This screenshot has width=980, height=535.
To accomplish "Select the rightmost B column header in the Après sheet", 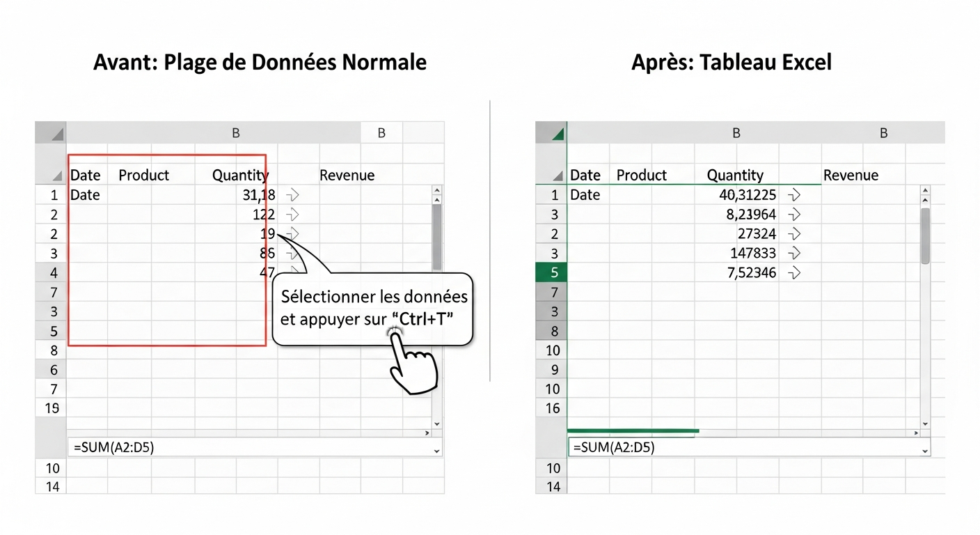I will click(x=883, y=133).
